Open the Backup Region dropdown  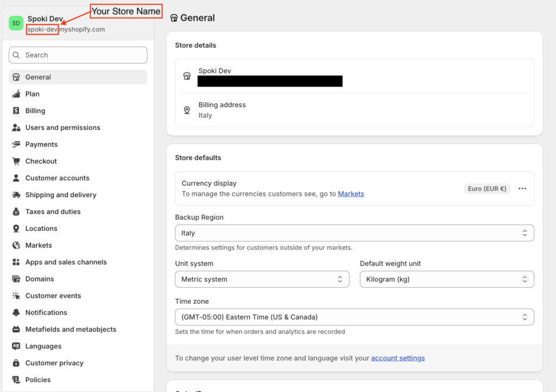354,233
